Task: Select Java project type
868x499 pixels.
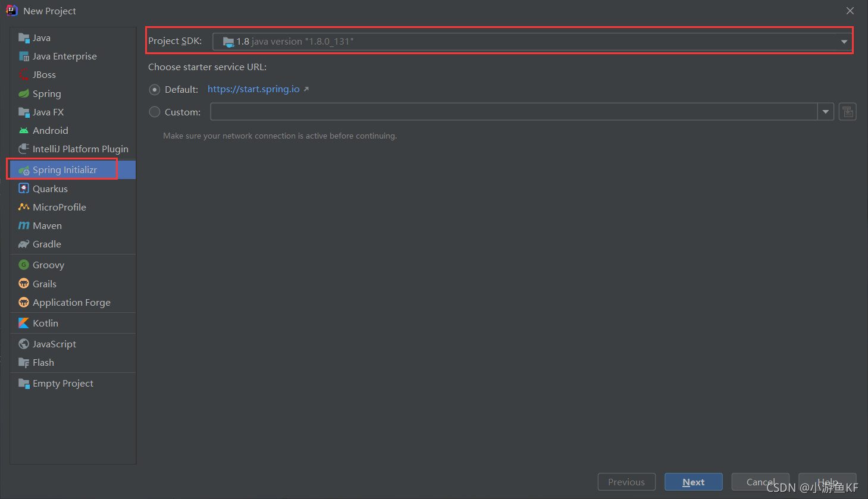Action: point(73,38)
